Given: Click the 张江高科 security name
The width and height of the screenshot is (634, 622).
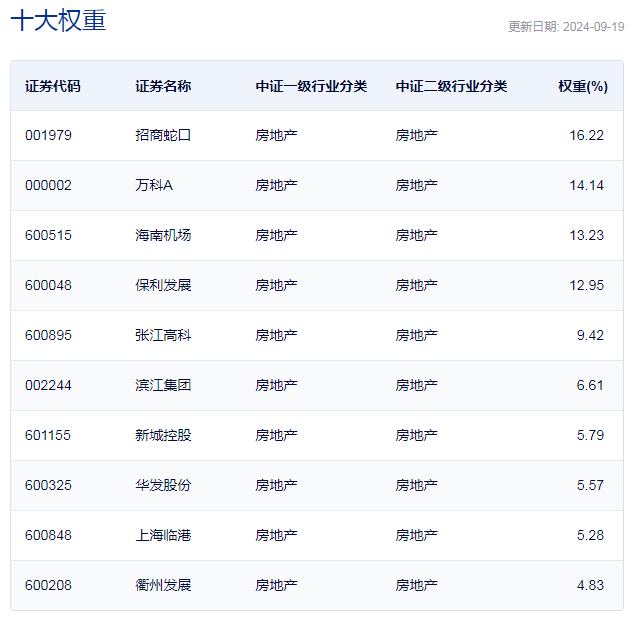Looking at the screenshot, I should (163, 335).
